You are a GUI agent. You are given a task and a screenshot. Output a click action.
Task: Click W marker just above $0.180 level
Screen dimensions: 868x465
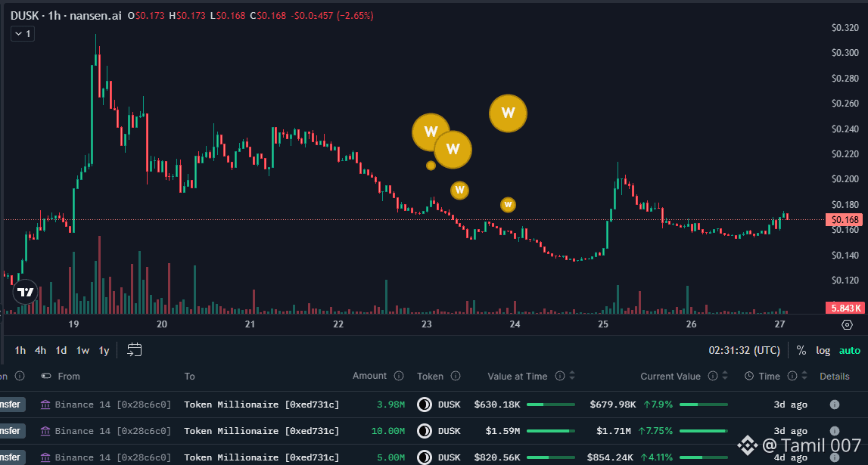point(459,191)
